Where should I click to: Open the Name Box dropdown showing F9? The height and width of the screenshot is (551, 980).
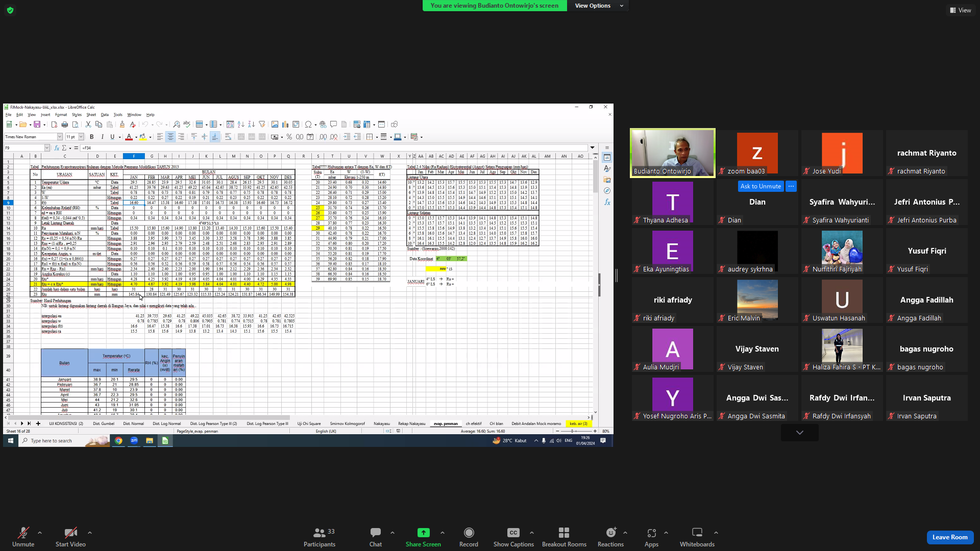click(x=47, y=148)
